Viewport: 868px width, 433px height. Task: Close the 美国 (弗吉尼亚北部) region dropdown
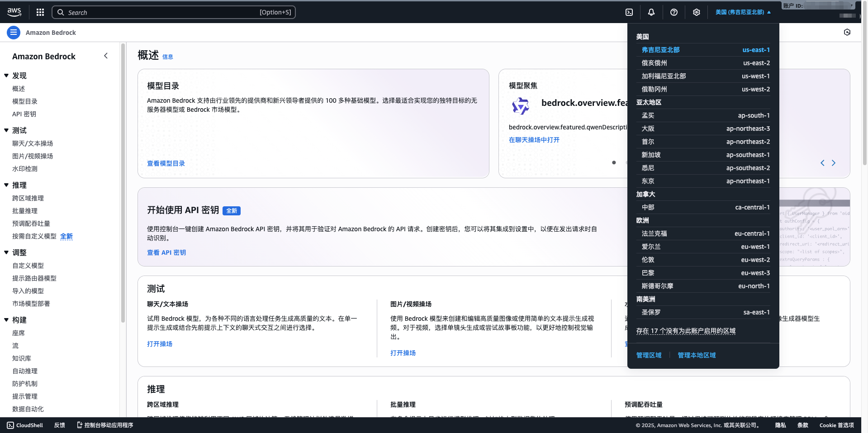[743, 12]
